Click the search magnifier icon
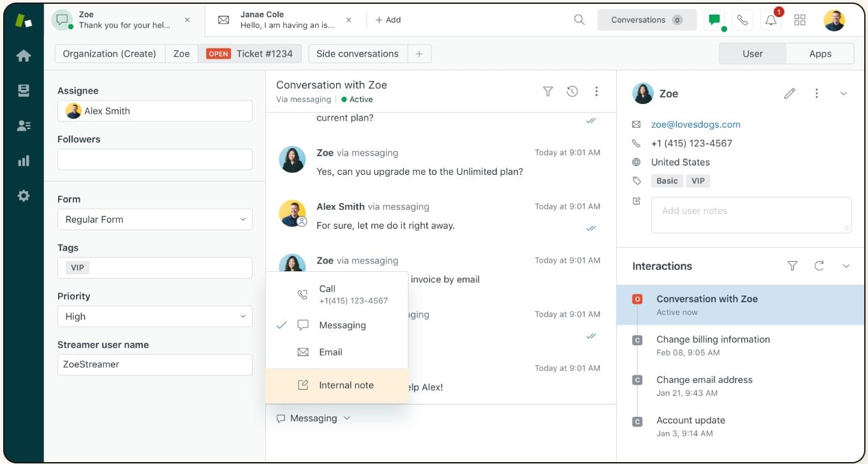Image resolution: width=868 pixels, height=464 pixels. coord(579,20)
